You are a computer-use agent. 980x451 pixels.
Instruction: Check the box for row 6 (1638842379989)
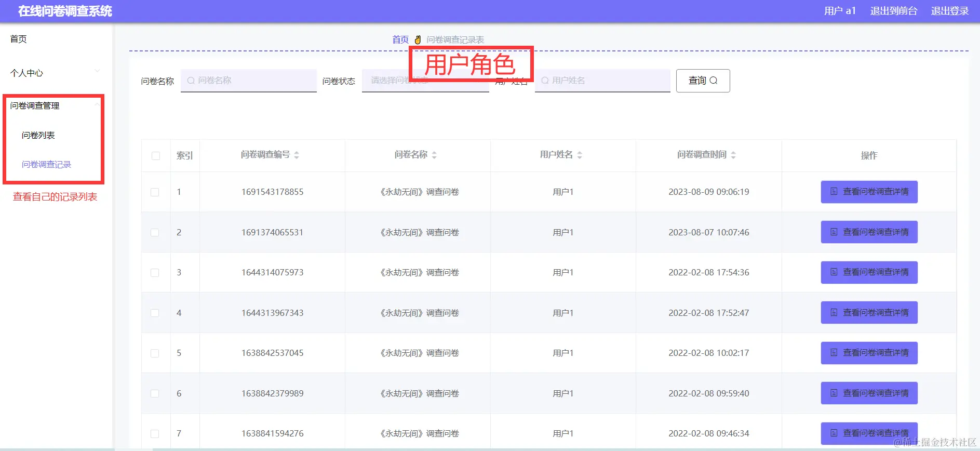point(155,393)
